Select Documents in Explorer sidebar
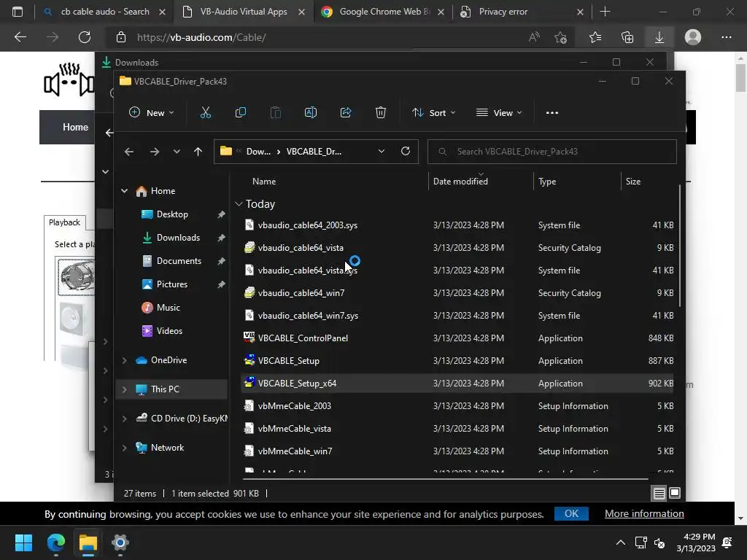The height and width of the screenshot is (560, 747). click(x=179, y=261)
